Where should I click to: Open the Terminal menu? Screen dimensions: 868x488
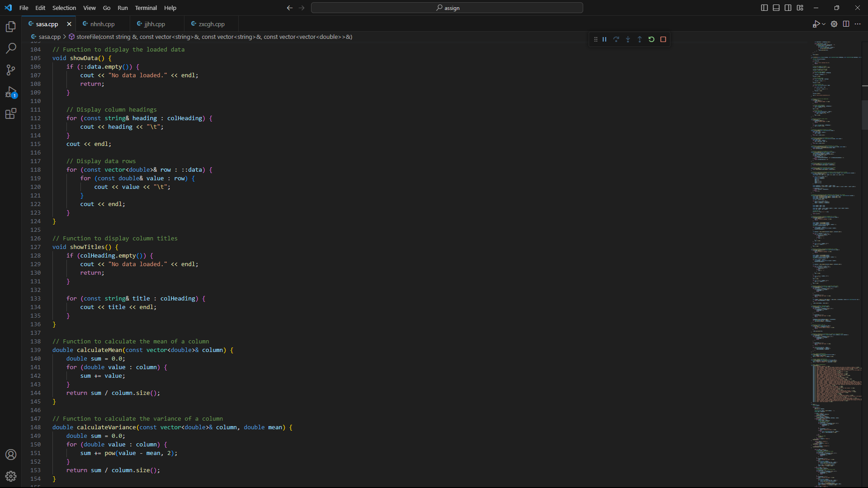coord(146,8)
